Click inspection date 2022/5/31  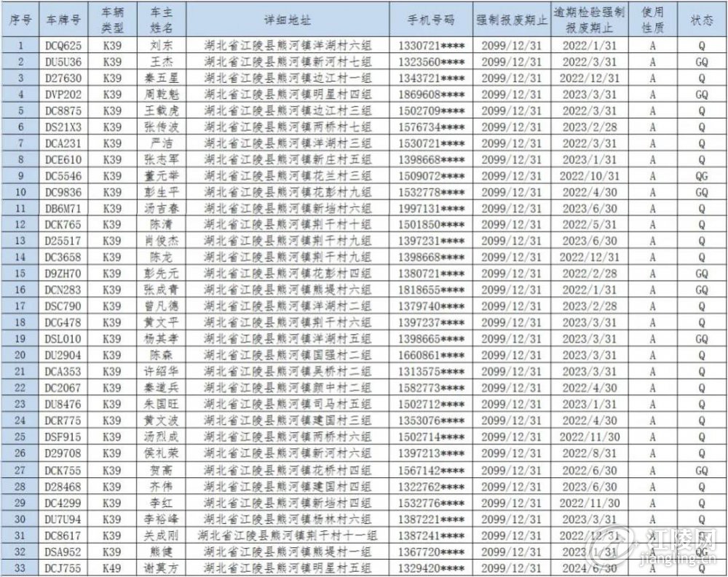590,225
